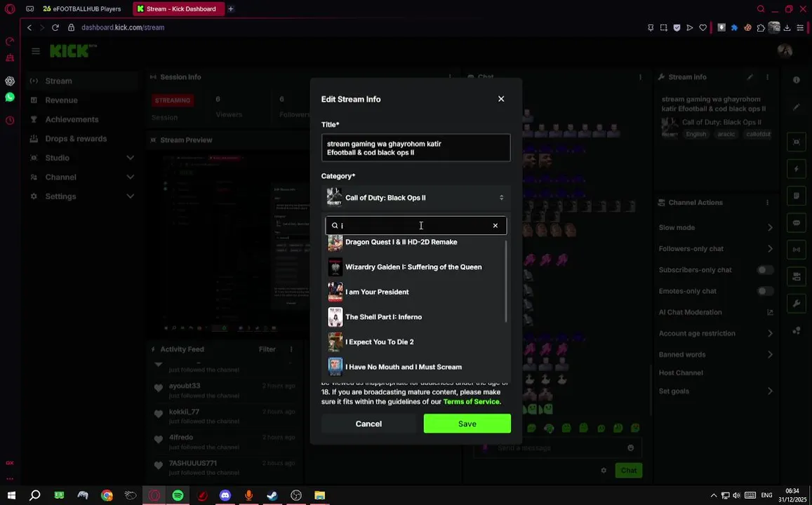Open Opera snapshot tool icon
Image resolution: width=812 pixels, height=505 pixels.
pos(663,27)
